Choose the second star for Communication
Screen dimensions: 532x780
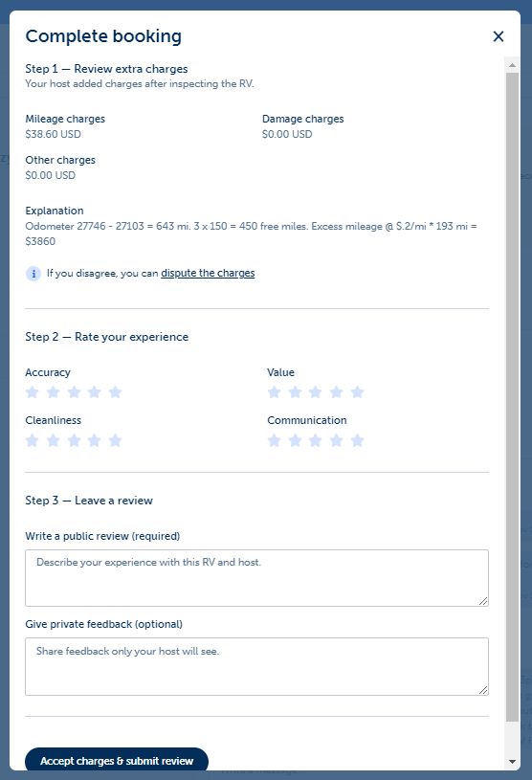[x=295, y=440]
